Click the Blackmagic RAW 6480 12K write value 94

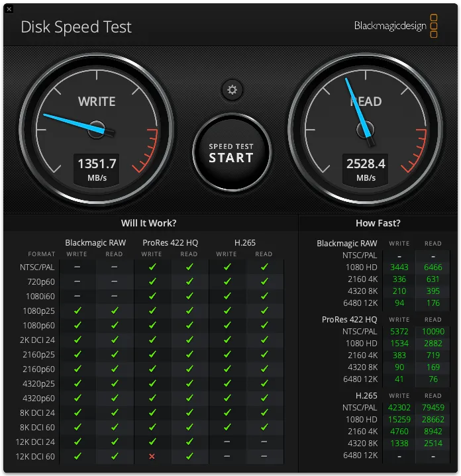point(399,303)
